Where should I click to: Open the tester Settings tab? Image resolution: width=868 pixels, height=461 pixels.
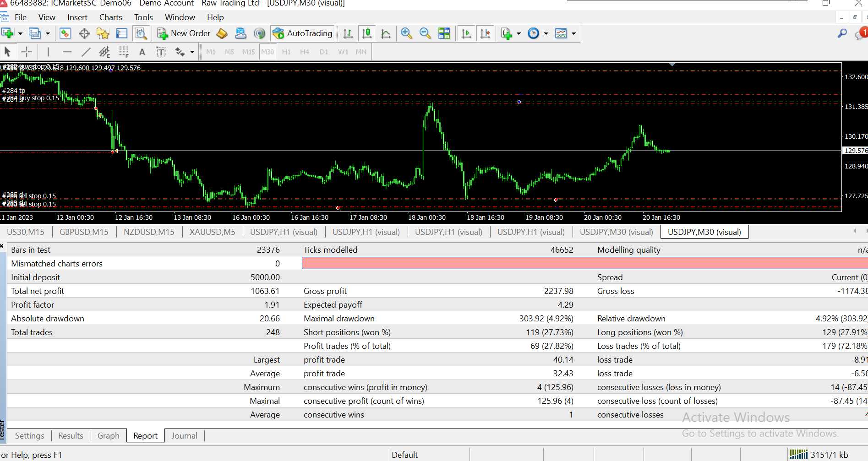tap(30, 436)
